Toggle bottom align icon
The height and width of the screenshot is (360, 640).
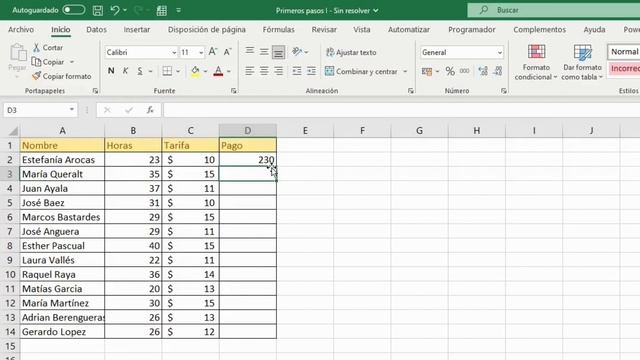tap(279, 52)
